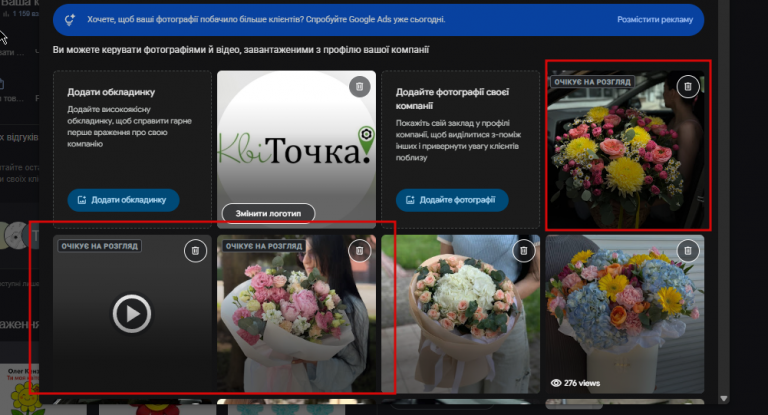
Task: Click the Додати обкладинку card heading
Action: (x=111, y=92)
